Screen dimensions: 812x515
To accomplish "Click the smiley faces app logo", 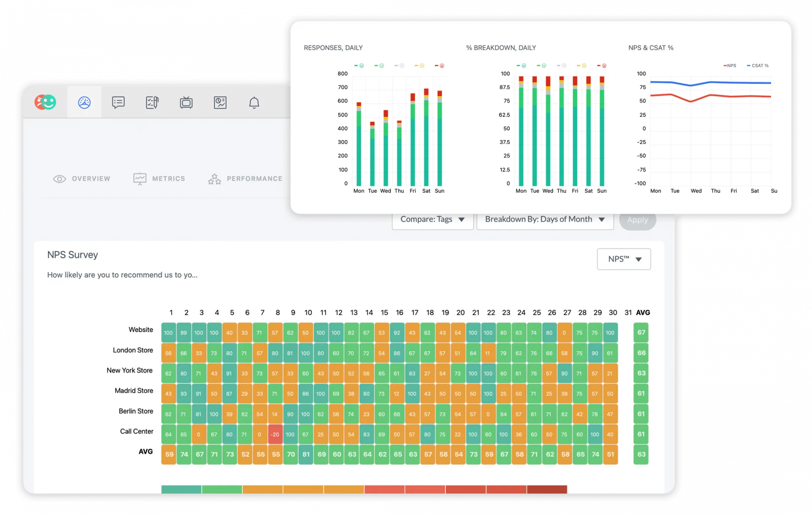I will pos(45,102).
